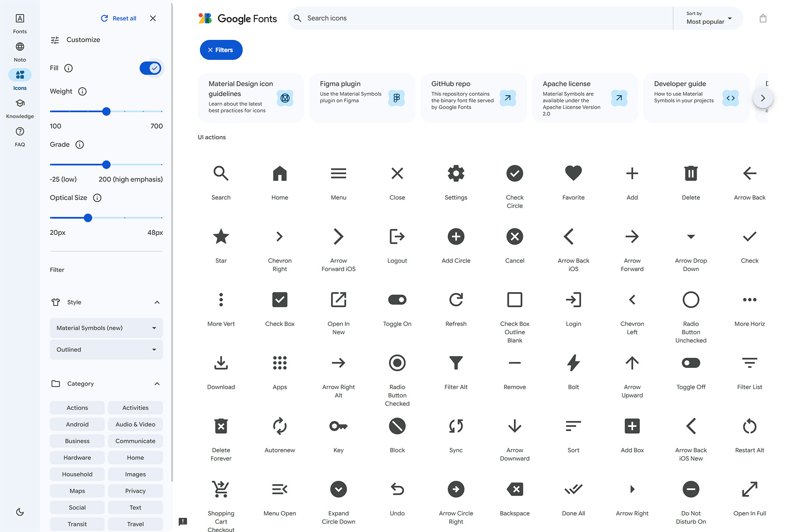The image size is (798, 532).
Task: Toggle the Filters button off
Action: 221,49
